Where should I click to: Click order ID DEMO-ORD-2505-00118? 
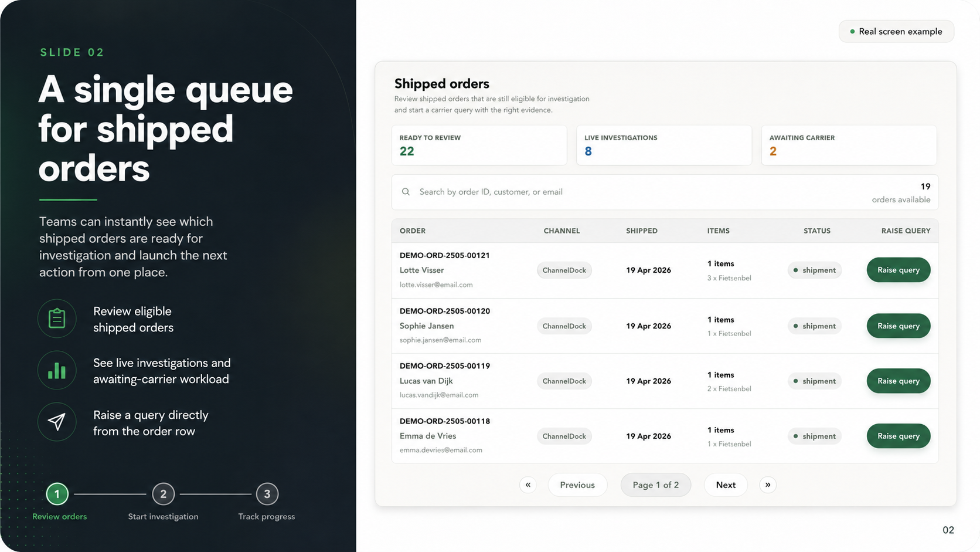click(x=445, y=421)
